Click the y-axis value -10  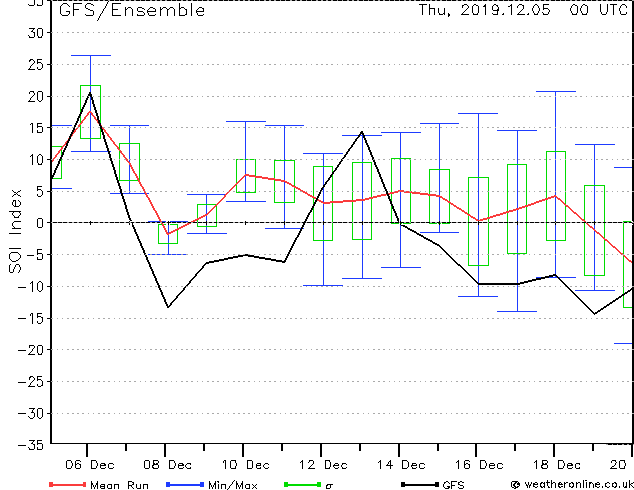(30, 286)
